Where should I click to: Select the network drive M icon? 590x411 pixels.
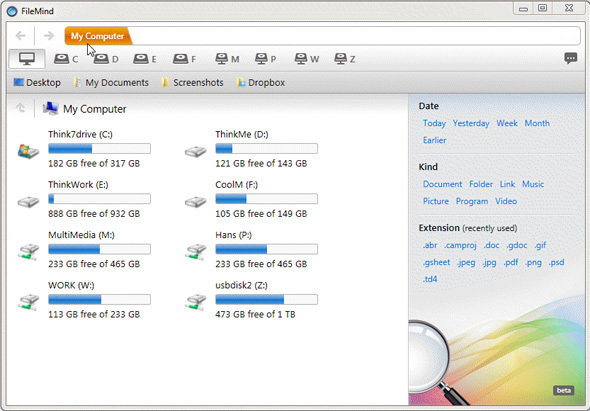click(x=222, y=59)
